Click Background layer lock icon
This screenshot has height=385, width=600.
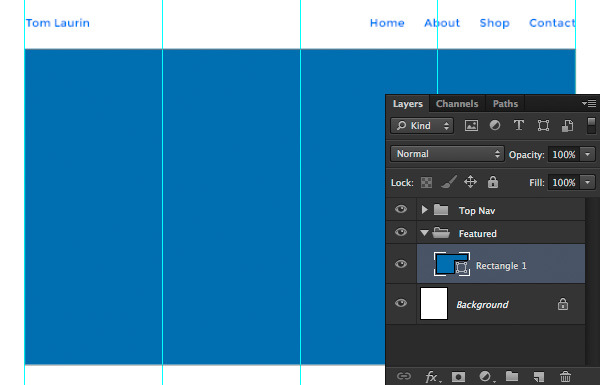click(562, 304)
